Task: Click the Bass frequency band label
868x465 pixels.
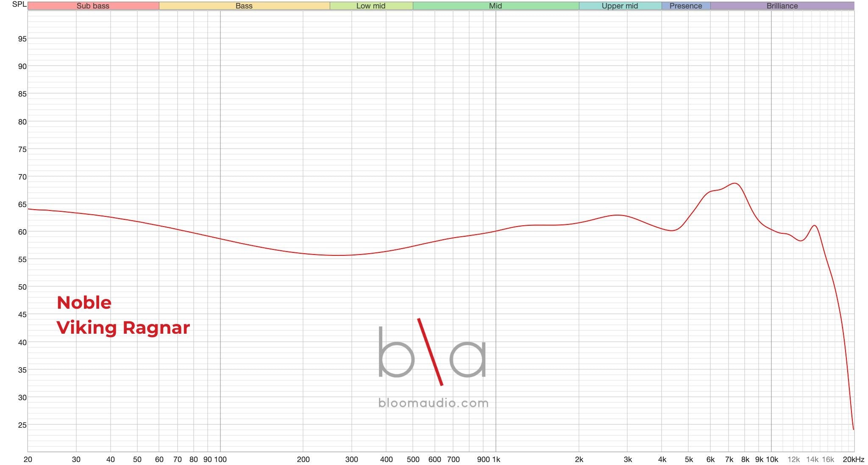Action: pos(244,6)
